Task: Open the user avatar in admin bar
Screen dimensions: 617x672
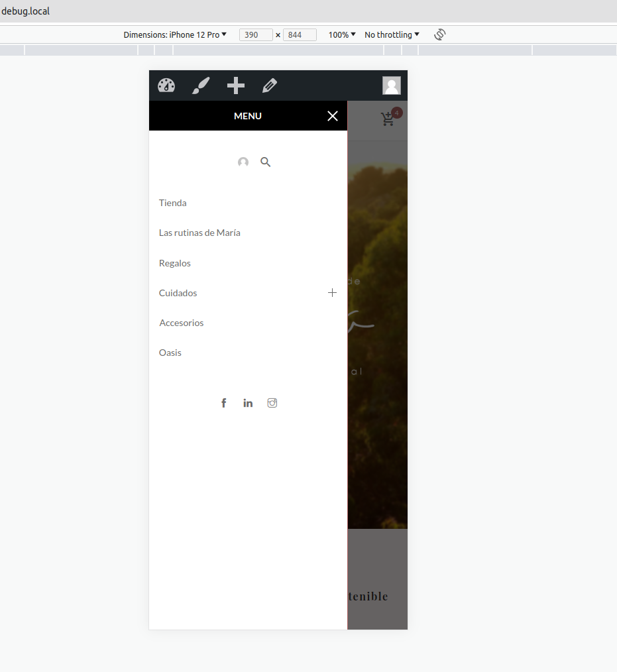Action: [392, 85]
